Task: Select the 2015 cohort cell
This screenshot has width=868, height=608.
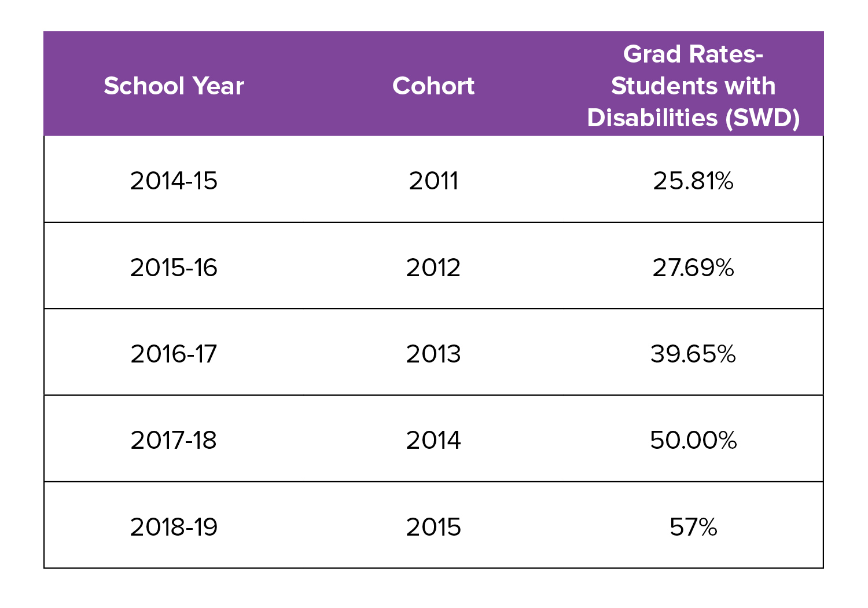Action: tap(433, 527)
